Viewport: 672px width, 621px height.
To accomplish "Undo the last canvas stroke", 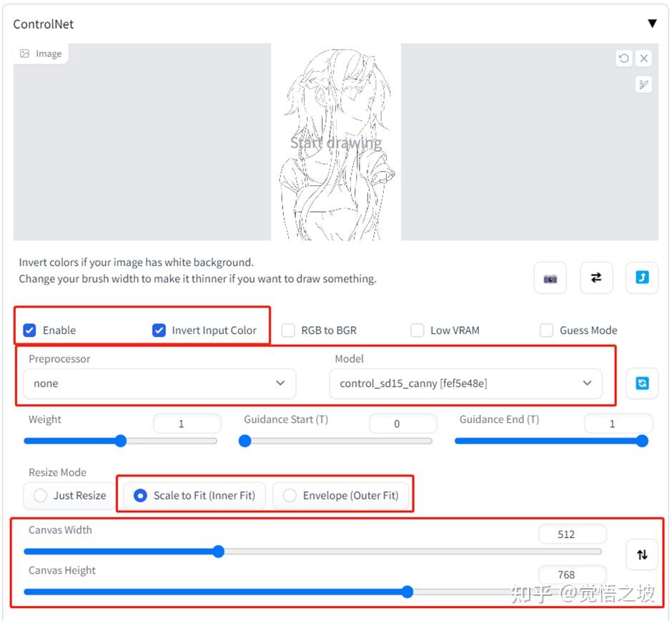I will tap(623, 58).
